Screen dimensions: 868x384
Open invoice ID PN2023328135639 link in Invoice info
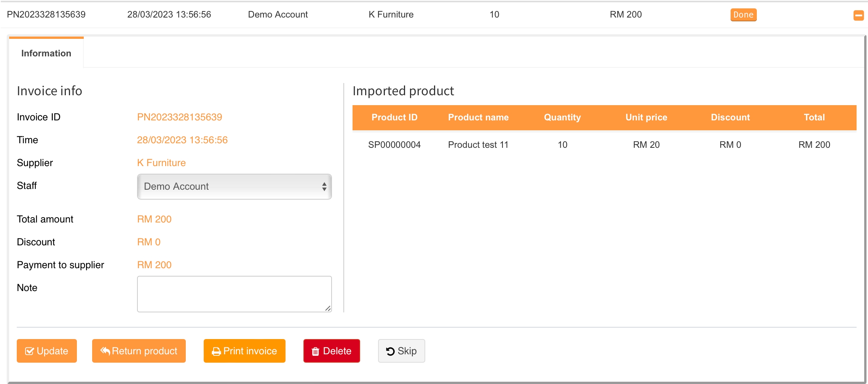(x=179, y=117)
